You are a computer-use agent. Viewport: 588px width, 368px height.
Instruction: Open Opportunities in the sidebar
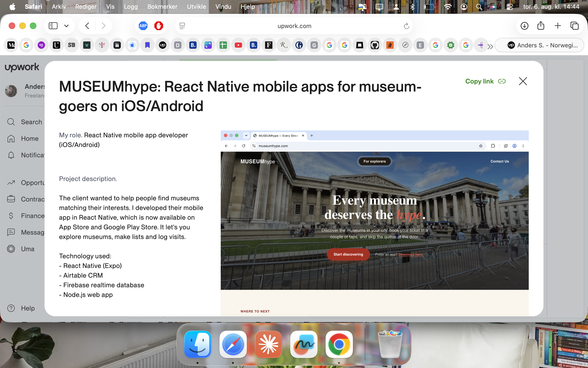tap(25, 183)
